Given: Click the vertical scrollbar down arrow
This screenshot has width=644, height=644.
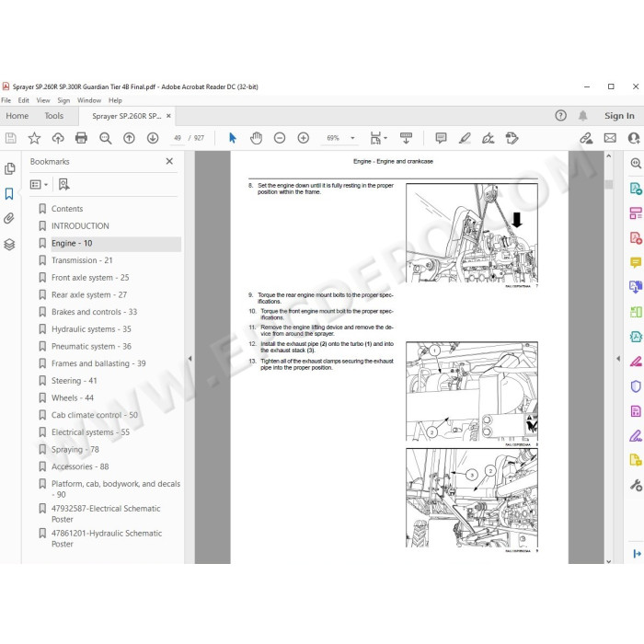Looking at the screenshot, I should pyautogui.click(x=609, y=560).
